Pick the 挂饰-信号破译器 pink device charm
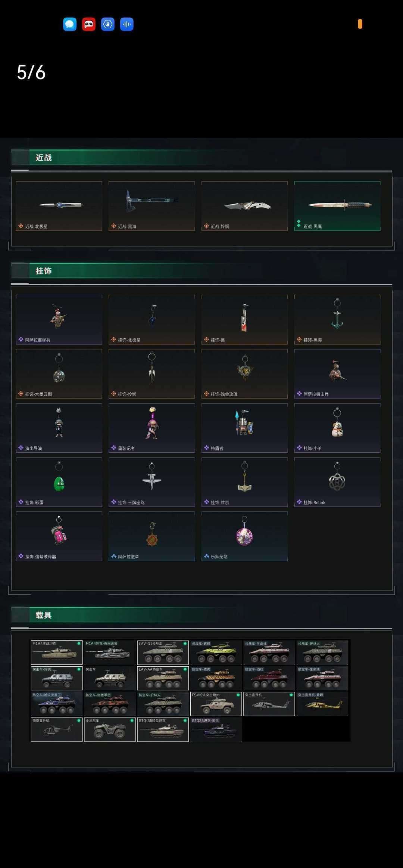Screen dimensions: 403x868 click(59, 536)
